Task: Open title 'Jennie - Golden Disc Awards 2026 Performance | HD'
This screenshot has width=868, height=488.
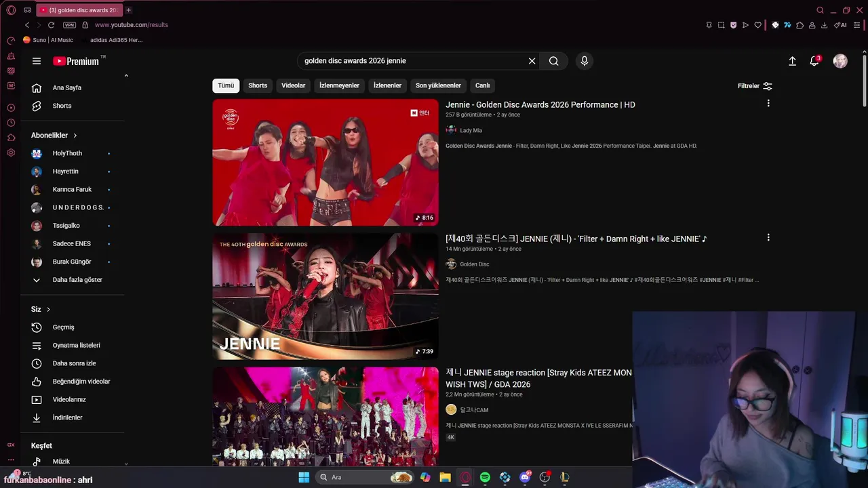Action: tap(540, 105)
